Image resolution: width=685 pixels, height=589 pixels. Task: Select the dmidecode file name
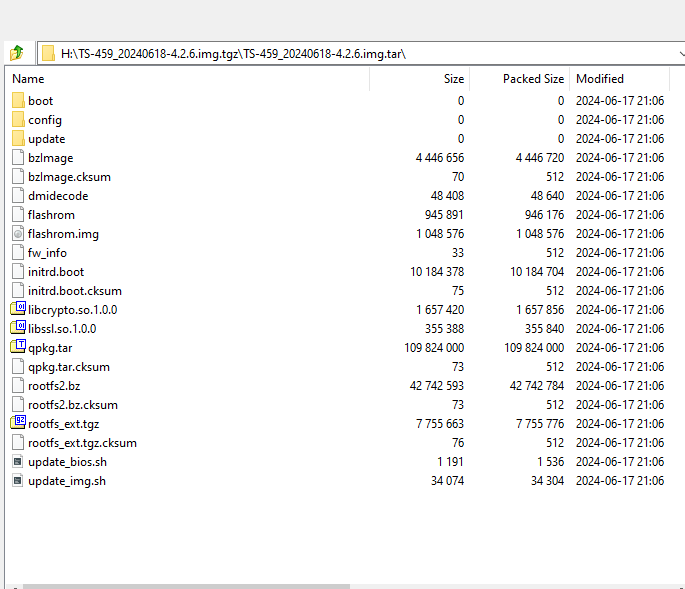[x=58, y=196]
